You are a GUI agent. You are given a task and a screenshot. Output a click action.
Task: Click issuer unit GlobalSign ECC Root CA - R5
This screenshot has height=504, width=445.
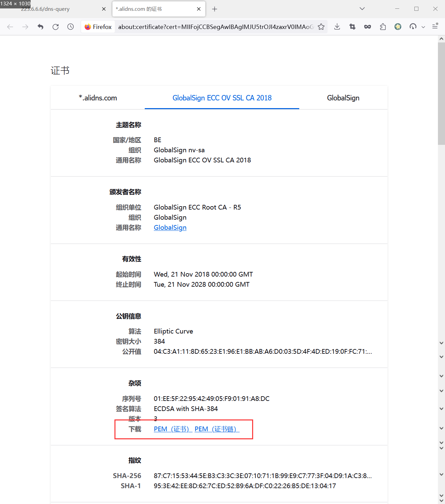197,208
